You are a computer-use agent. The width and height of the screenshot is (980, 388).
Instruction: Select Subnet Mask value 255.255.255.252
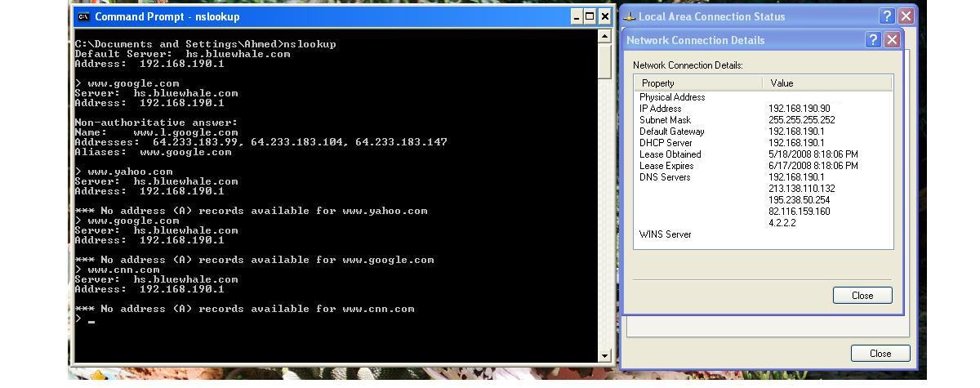click(801, 120)
